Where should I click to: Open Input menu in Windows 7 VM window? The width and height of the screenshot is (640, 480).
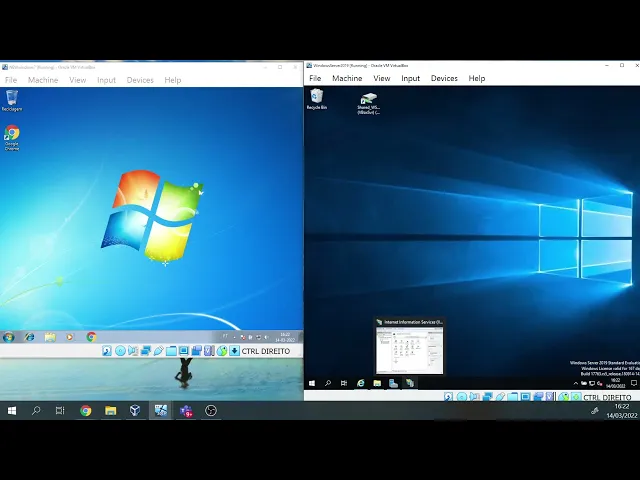(x=107, y=80)
